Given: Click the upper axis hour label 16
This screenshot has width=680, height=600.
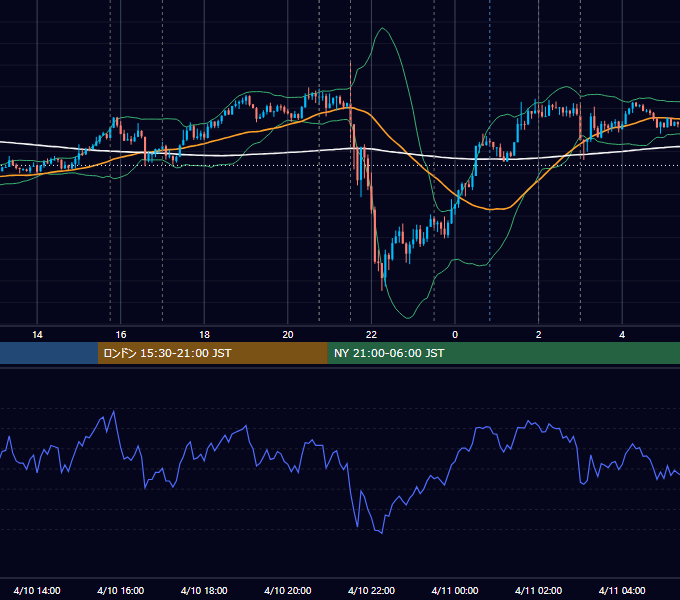Looking at the screenshot, I should click(x=121, y=335).
